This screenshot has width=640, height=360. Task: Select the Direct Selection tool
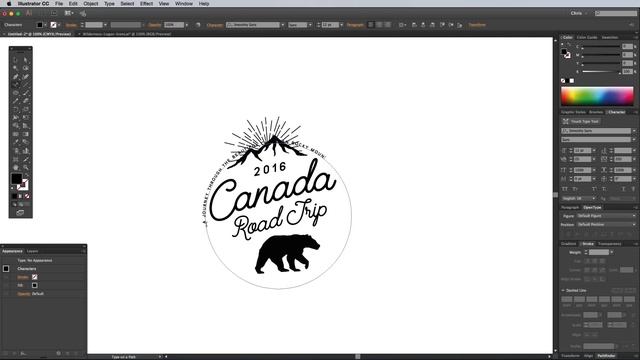tap(26, 60)
